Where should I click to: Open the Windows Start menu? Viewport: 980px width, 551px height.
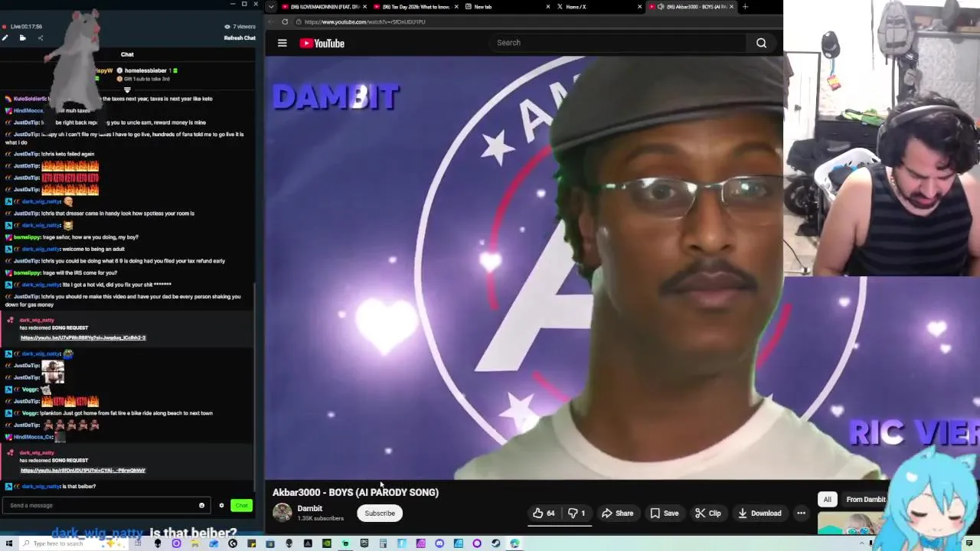8,543
